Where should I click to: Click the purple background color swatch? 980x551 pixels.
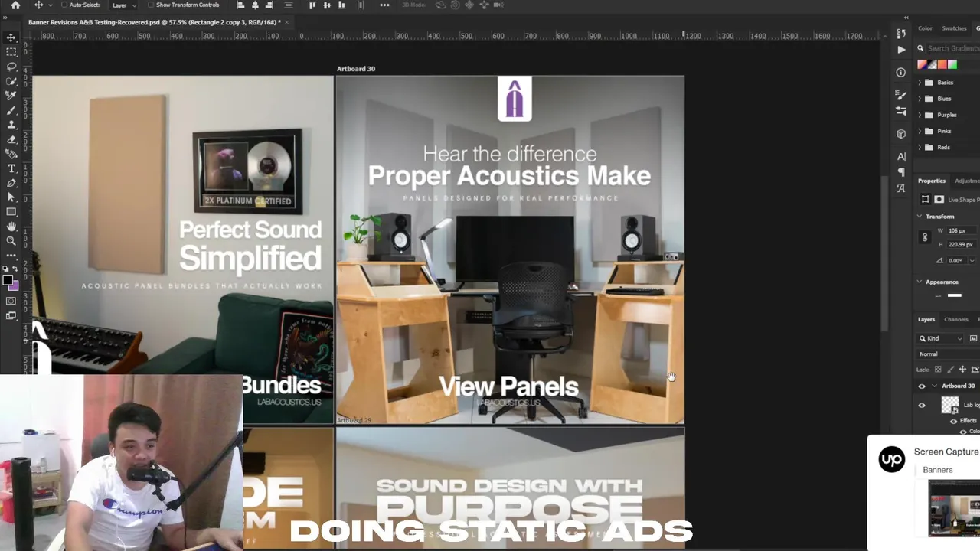pos(15,287)
